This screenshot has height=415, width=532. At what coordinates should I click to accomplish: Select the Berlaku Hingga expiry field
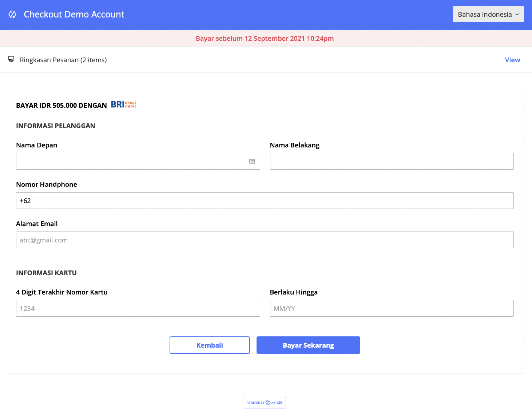392,308
